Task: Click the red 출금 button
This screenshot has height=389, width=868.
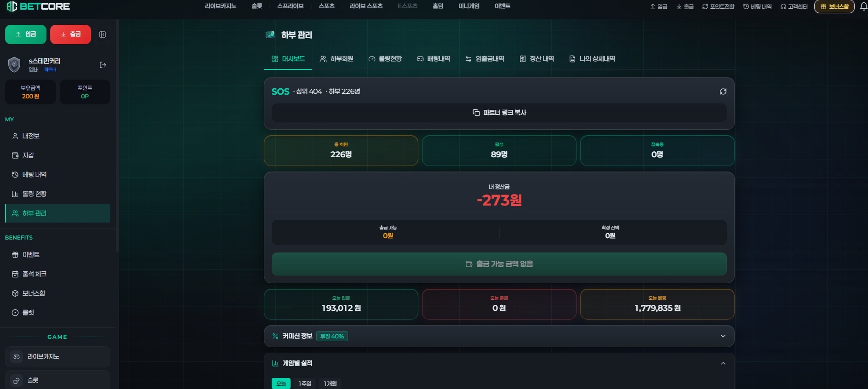Action: tap(70, 34)
